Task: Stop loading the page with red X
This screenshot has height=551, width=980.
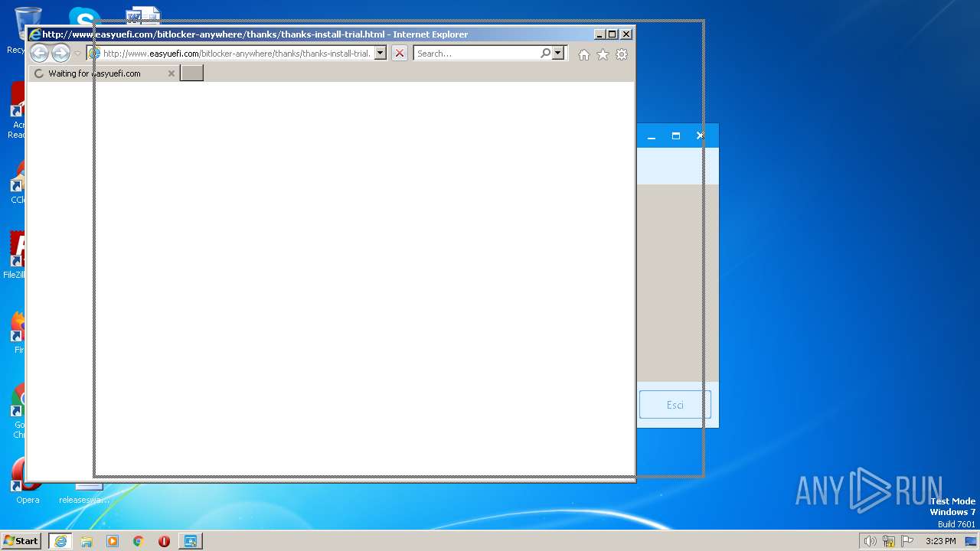Action: point(400,54)
